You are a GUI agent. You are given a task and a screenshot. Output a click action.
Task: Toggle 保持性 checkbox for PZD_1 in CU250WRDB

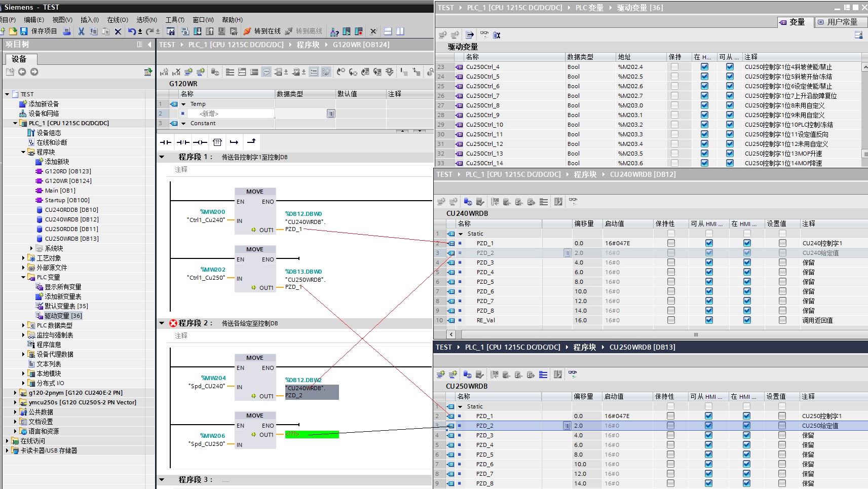click(x=670, y=416)
